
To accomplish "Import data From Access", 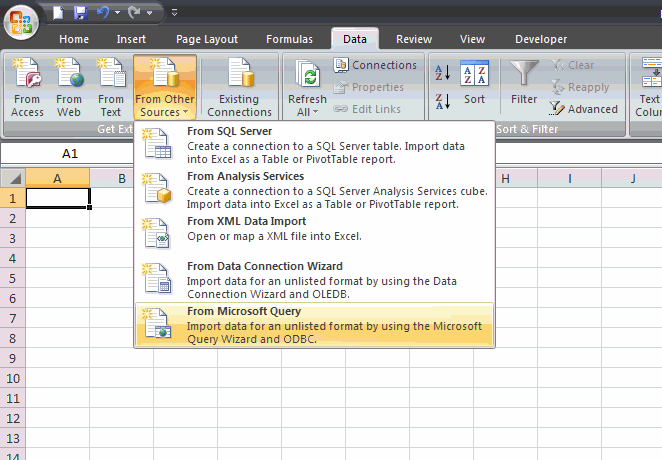I will pos(27,88).
